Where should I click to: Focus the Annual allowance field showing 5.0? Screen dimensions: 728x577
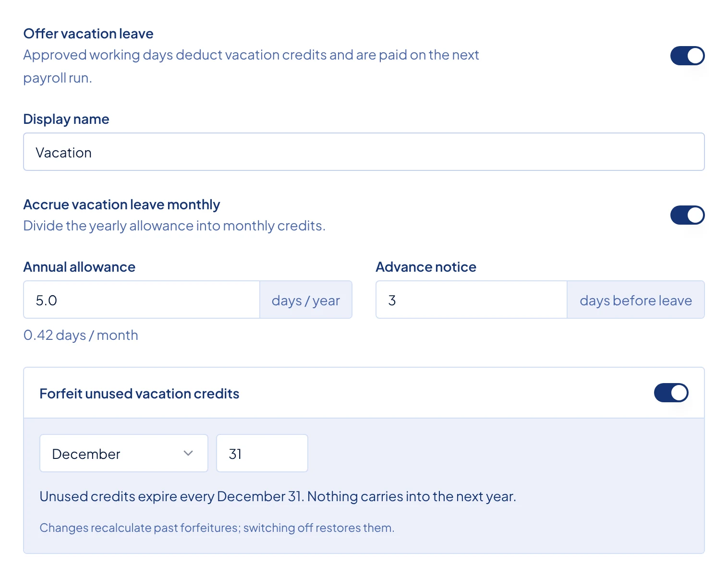(142, 300)
